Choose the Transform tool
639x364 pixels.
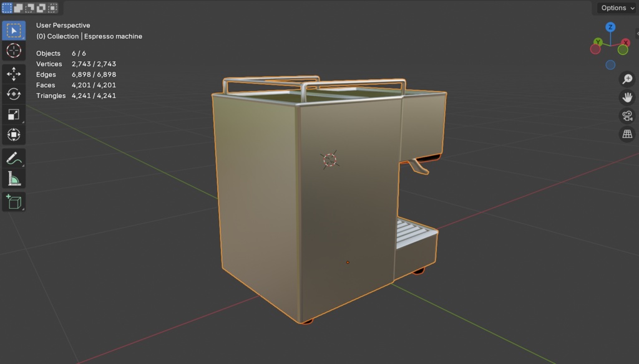pos(14,135)
